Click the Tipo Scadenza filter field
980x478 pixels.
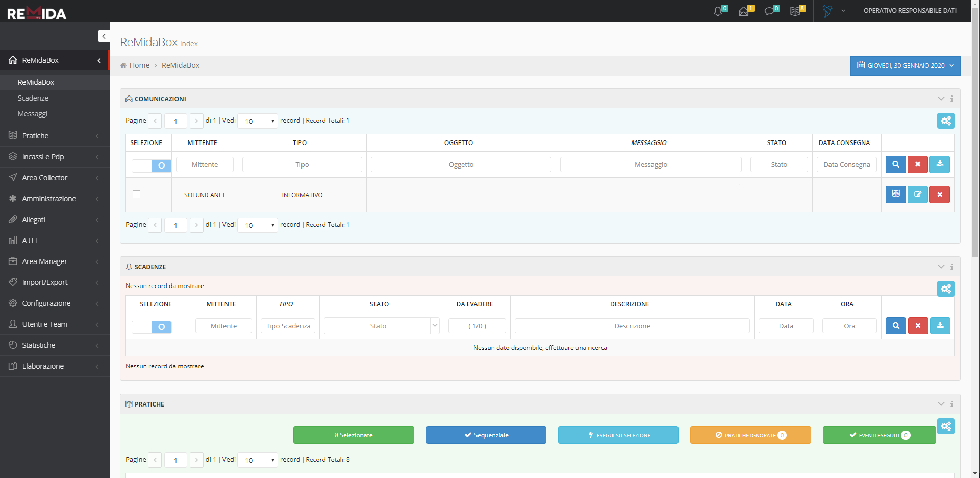(x=288, y=326)
